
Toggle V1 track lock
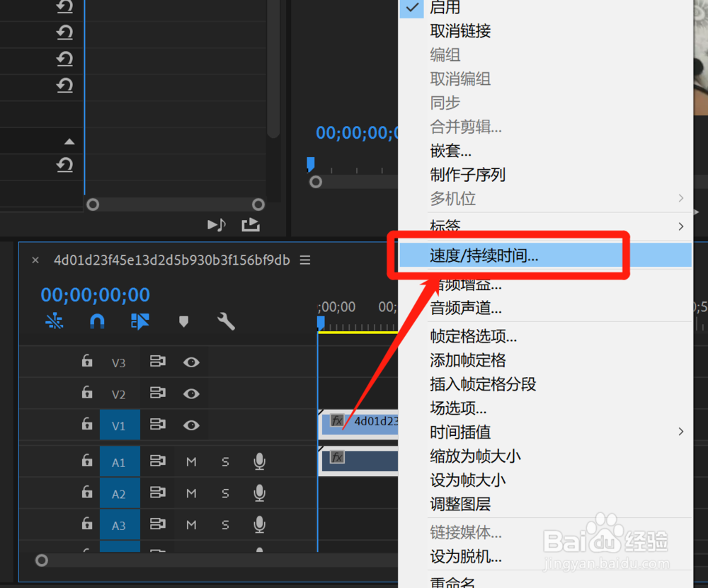click(x=86, y=424)
